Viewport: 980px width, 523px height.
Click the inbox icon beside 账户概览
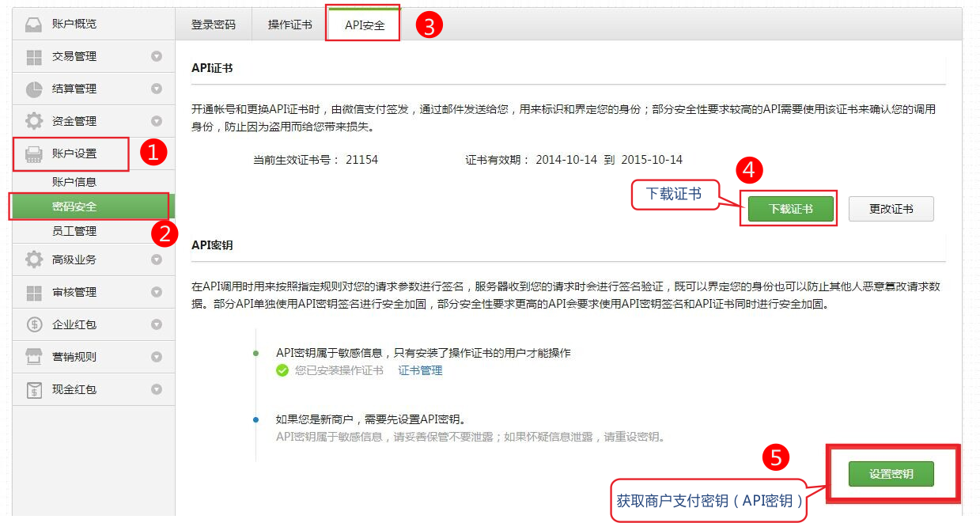tap(34, 25)
